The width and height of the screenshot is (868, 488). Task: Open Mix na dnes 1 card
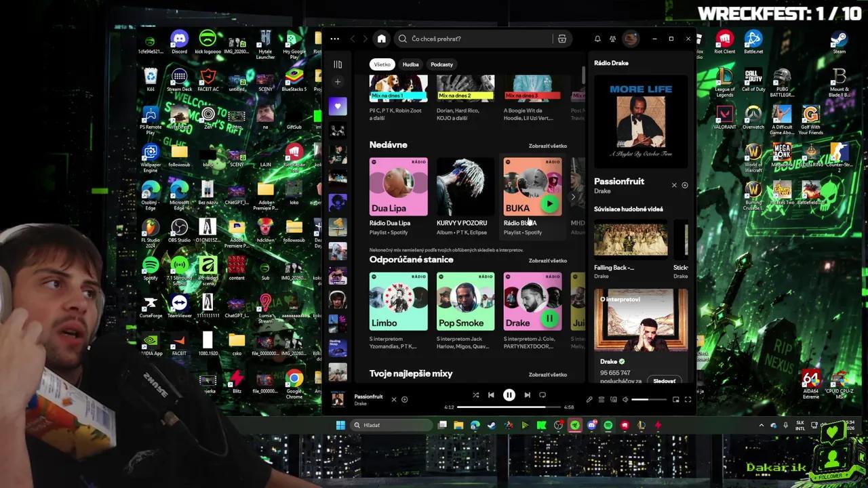399,98
